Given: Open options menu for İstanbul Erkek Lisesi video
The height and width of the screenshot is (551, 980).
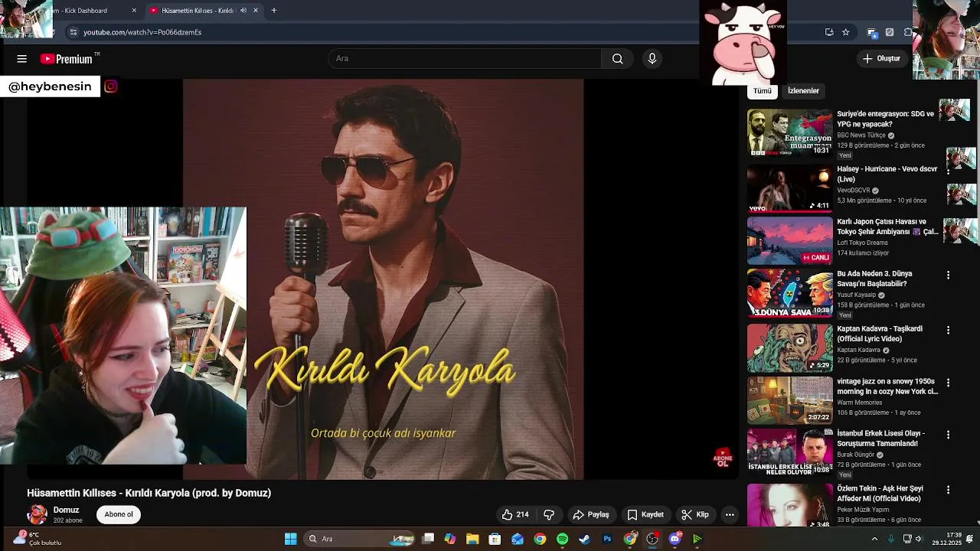Looking at the screenshot, I should point(948,434).
